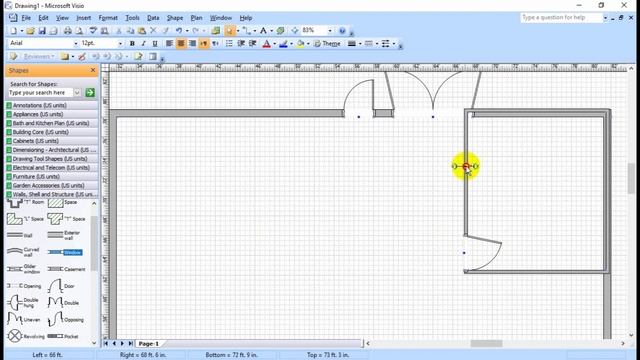This screenshot has width=640, height=360.
Task: Select the "T" Space shape
Action: [x=66, y=219]
